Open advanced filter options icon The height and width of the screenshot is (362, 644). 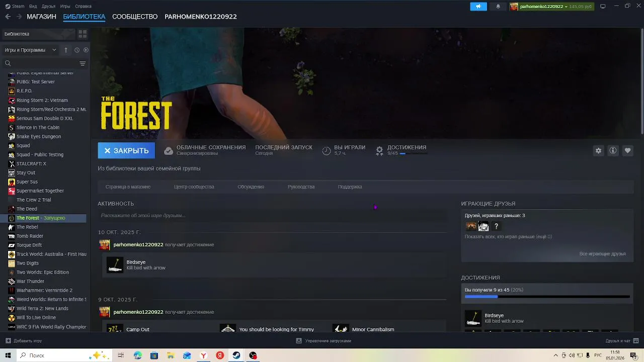click(83, 63)
